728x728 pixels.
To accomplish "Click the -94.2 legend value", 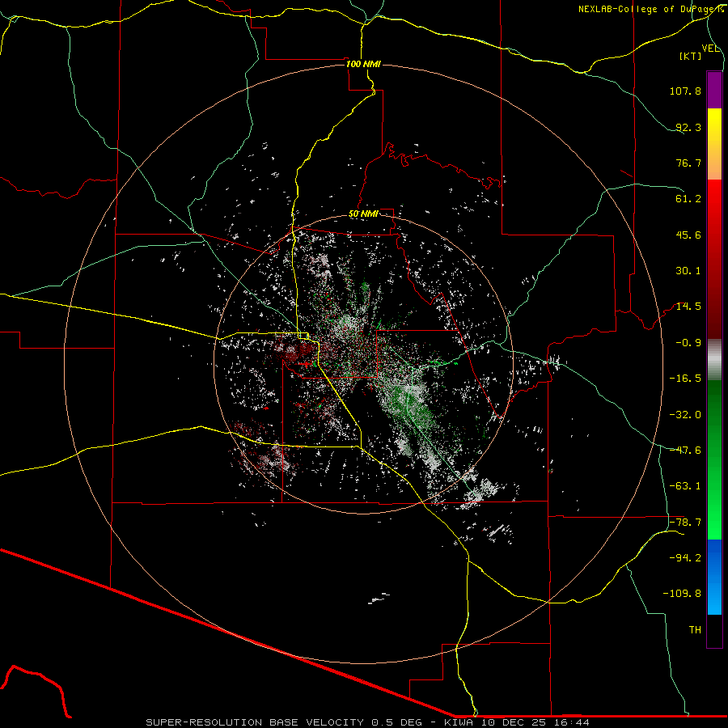I will point(685,558).
